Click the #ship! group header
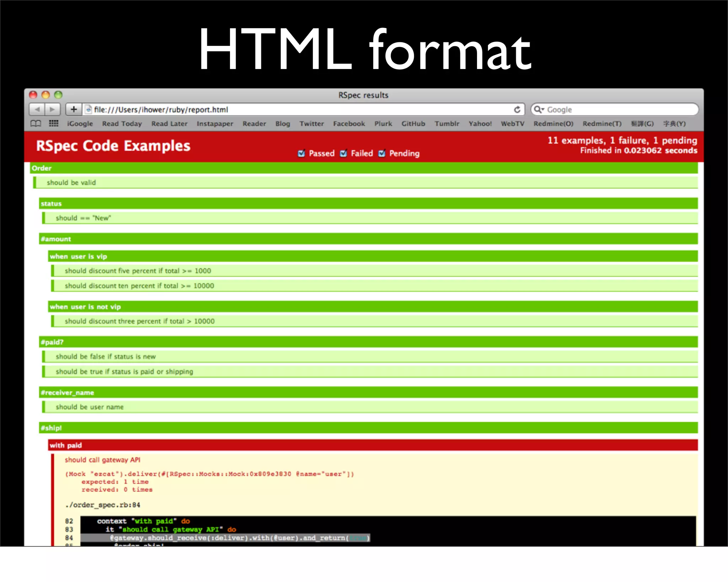This screenshot has width=728, height=582. (x=368, y=428)
